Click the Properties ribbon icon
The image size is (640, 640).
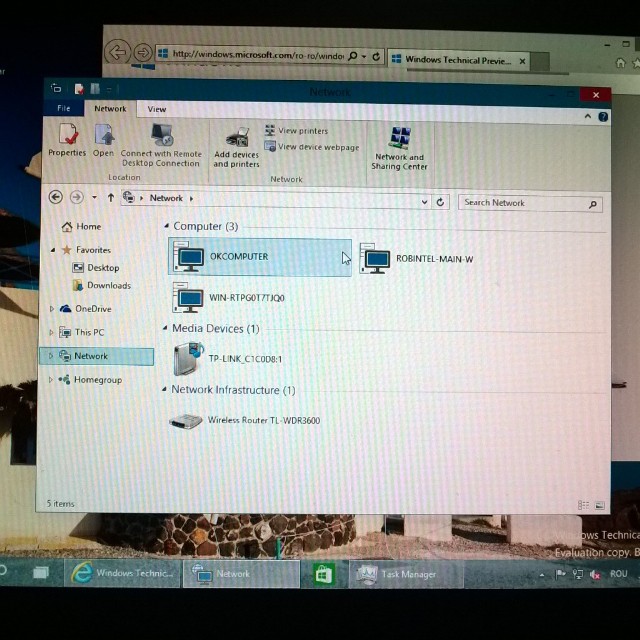pyautogui.click(x=67, y=140)
